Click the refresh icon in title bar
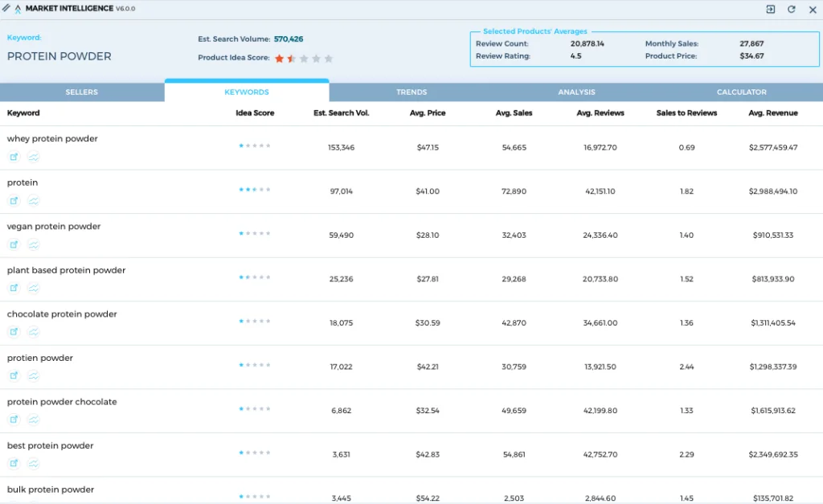 [x=791, y=9]
